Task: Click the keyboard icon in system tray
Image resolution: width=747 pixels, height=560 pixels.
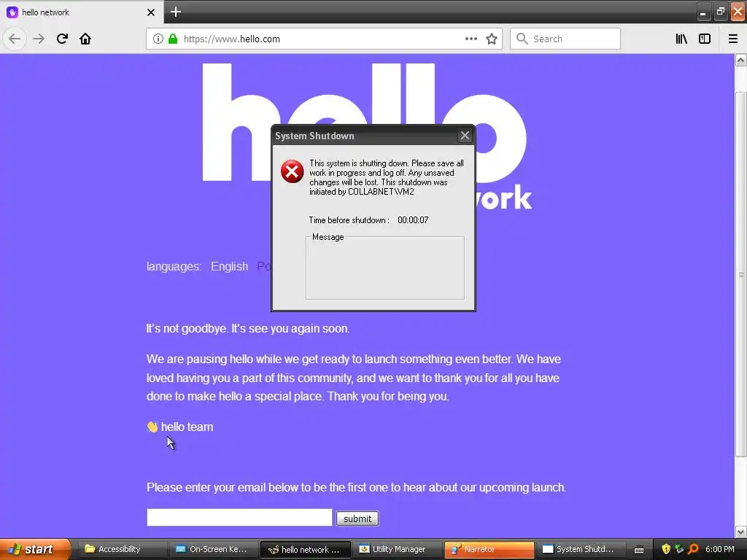Action: pyautogui.click(x=639, y=550)
